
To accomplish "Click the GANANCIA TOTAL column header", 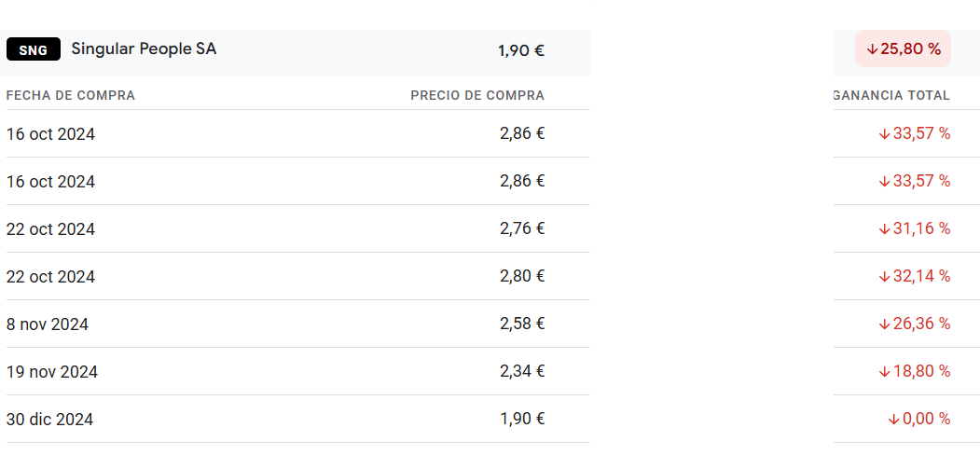I will pos(891,96).
